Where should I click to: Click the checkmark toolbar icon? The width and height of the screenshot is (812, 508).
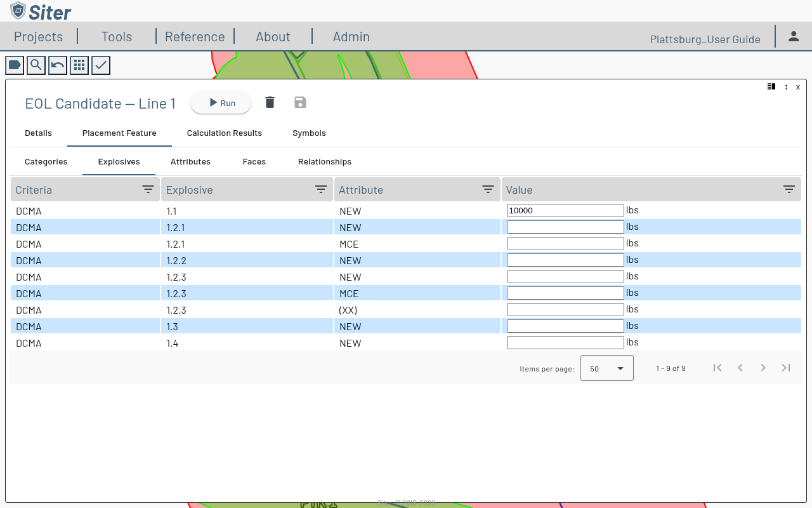pos(101,65)
